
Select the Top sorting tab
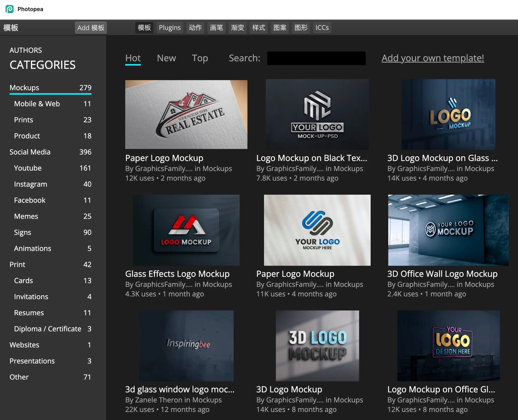pyautogui.click(x=200, y=58)
